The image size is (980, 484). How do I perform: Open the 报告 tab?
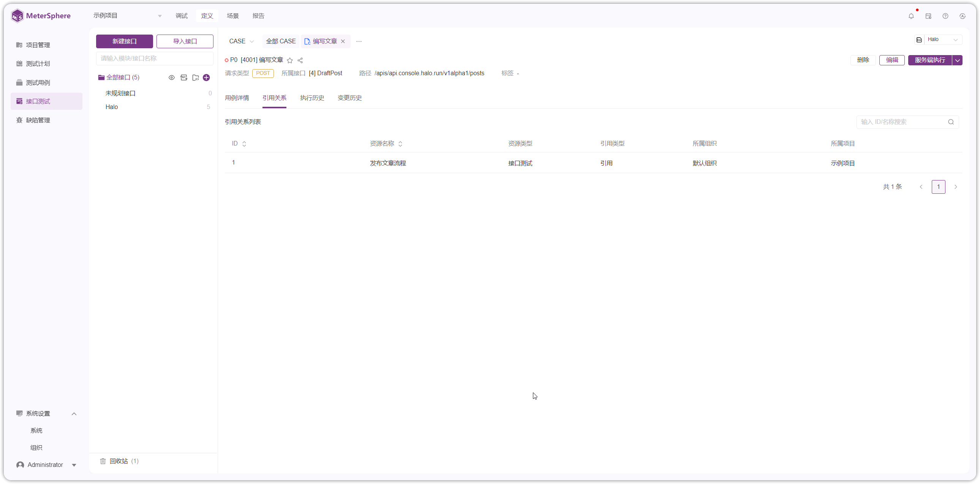pyautogui.click(x=258, y=16)
